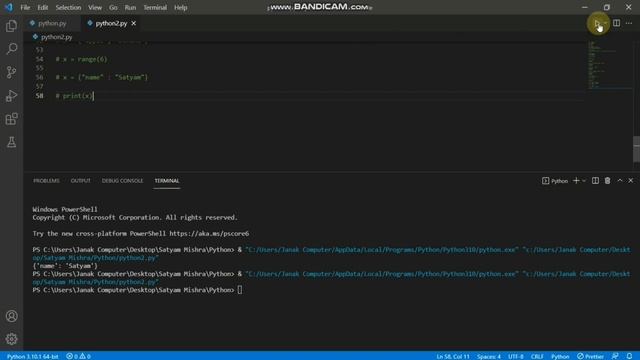Open the Testing flask view
This screenshot has width=640, height=360.
pyautogui.click(x=11, y=142)
